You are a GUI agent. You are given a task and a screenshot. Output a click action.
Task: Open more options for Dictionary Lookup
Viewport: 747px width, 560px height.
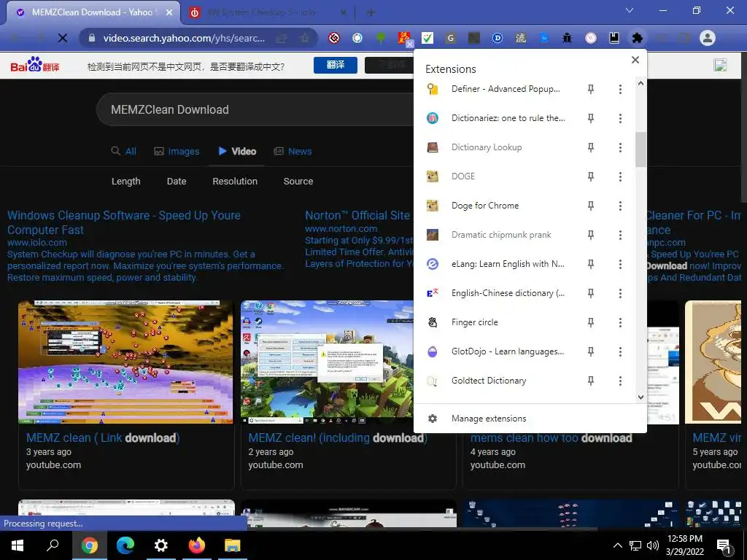coord(620,147)
